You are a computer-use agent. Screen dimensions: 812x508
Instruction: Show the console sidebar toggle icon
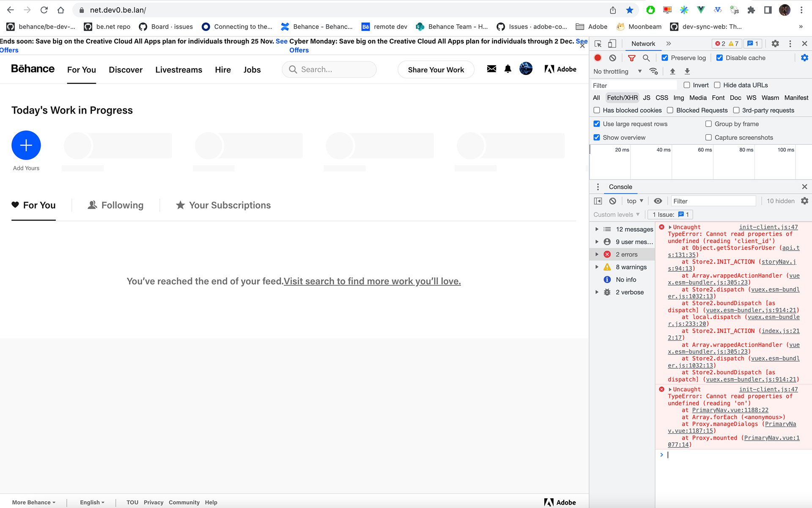click(x=598, y=201)
